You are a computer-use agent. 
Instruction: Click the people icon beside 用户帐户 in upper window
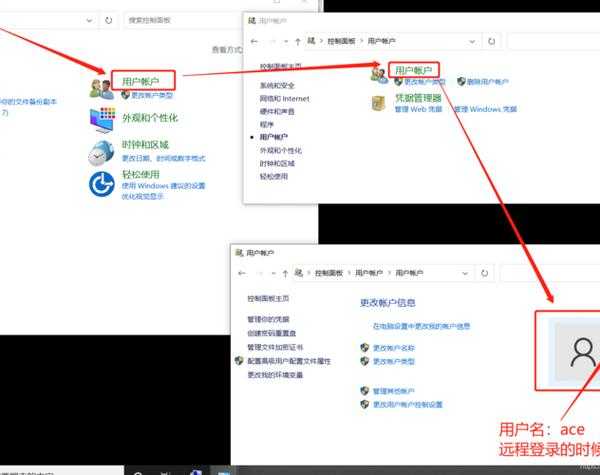point(379,75)
